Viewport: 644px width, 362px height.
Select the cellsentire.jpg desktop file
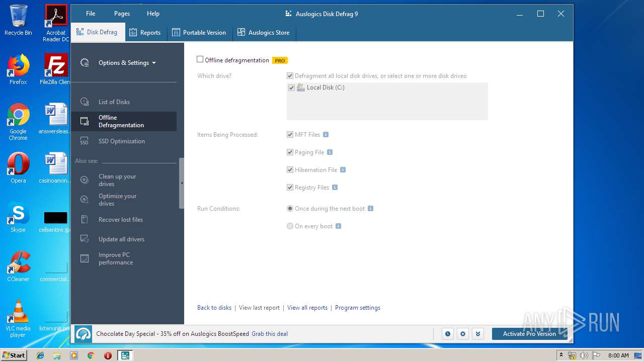55,221
